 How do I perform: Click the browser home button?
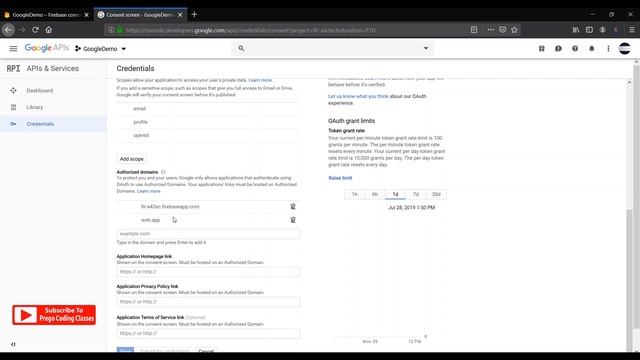click(49, 30)
